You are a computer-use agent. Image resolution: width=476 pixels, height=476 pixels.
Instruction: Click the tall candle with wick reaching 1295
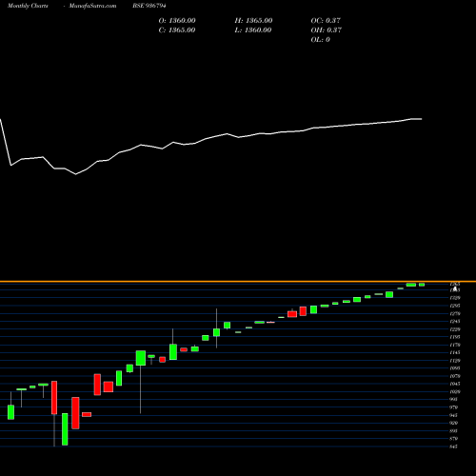[217, 332]
